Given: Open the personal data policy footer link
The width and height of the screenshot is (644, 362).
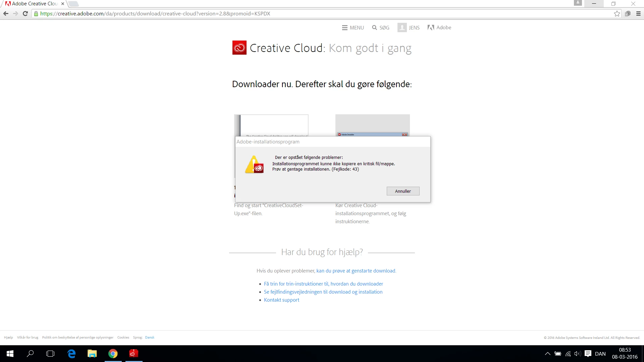Looking at the screenshot, I should [78, 338].
